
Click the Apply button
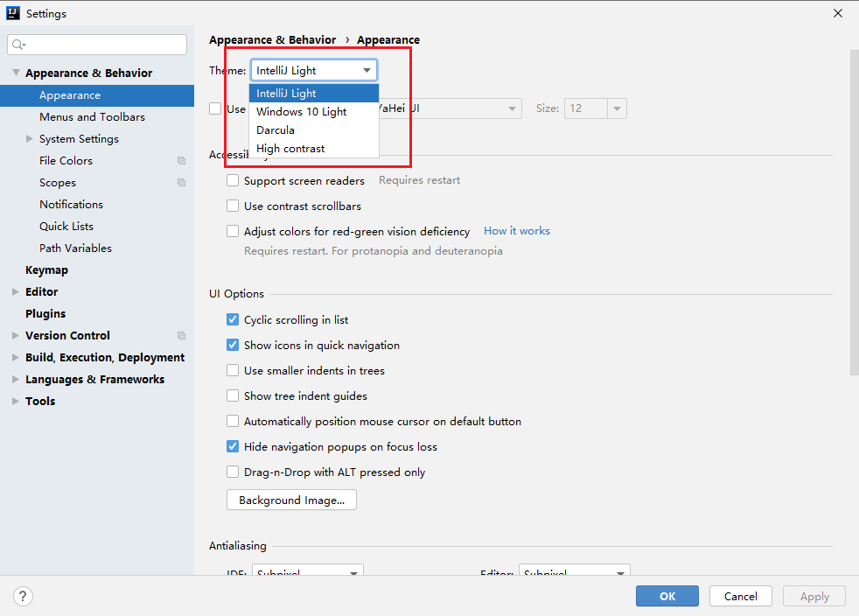tap(814, 596)
